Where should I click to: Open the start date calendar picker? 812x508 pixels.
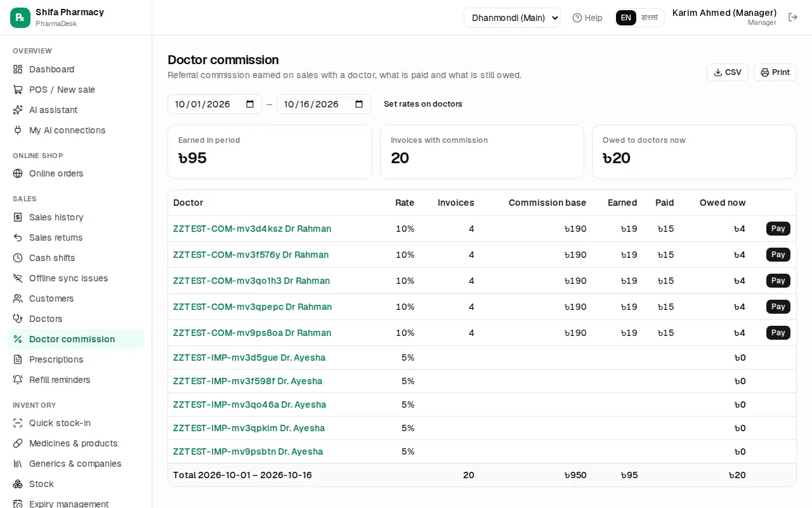pos(250,104)
